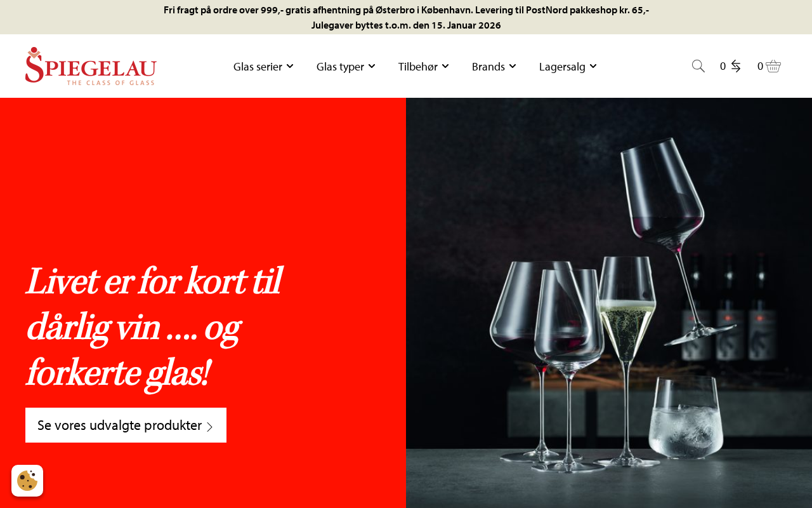This screenshot has width=812, height=508.
Task: Click arrow icon in 'Se vores udvalgte produkter'
Action: (210, 427)
